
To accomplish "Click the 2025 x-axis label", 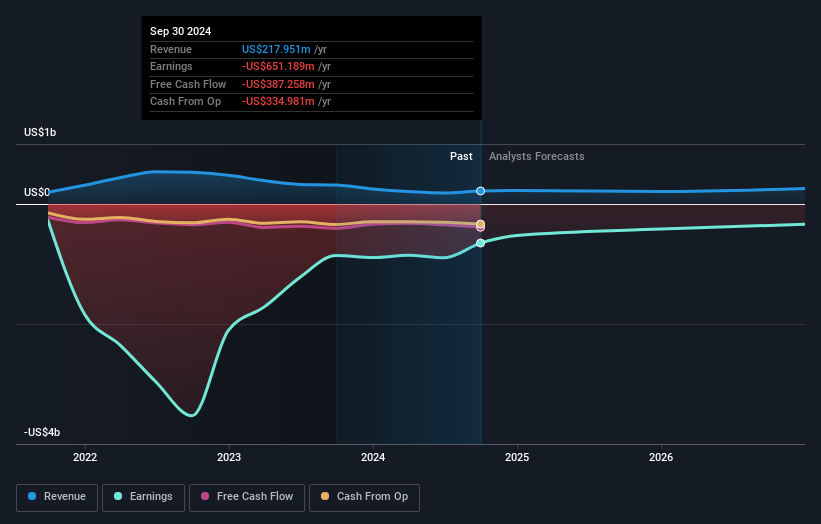I will (x=517, y=458).
